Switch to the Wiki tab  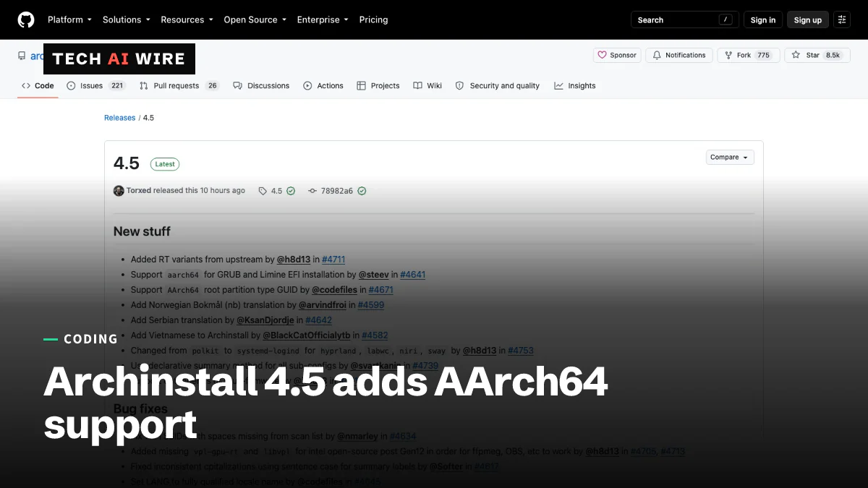[x=427, y=85]
